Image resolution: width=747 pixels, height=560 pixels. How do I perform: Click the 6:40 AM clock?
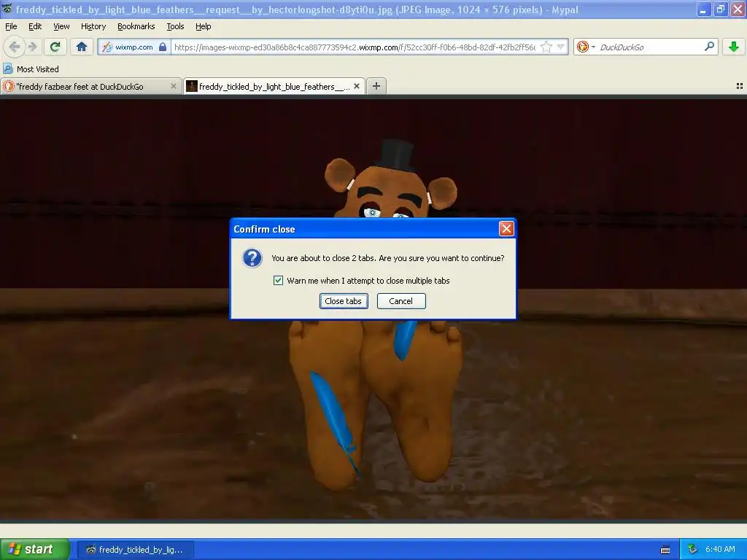point(720,549)
